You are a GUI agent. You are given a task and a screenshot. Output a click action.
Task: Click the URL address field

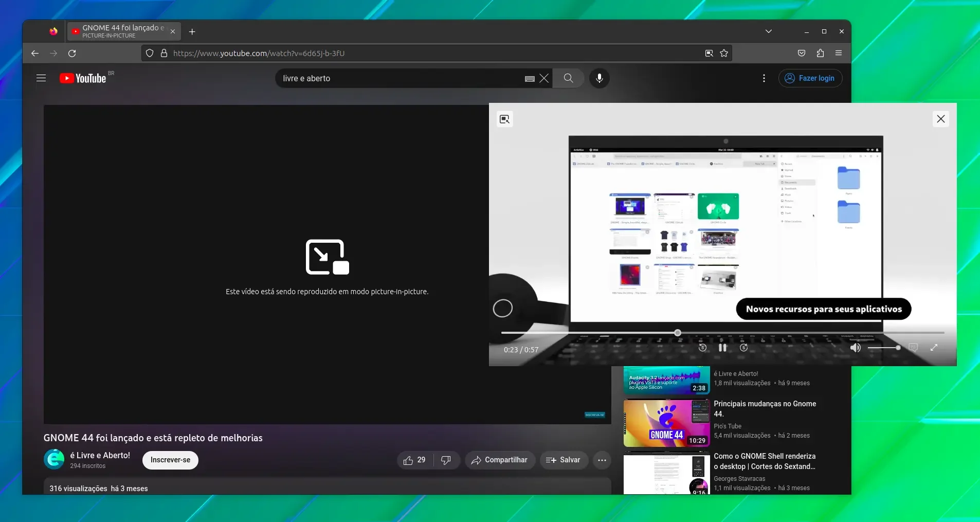(437, 53)
